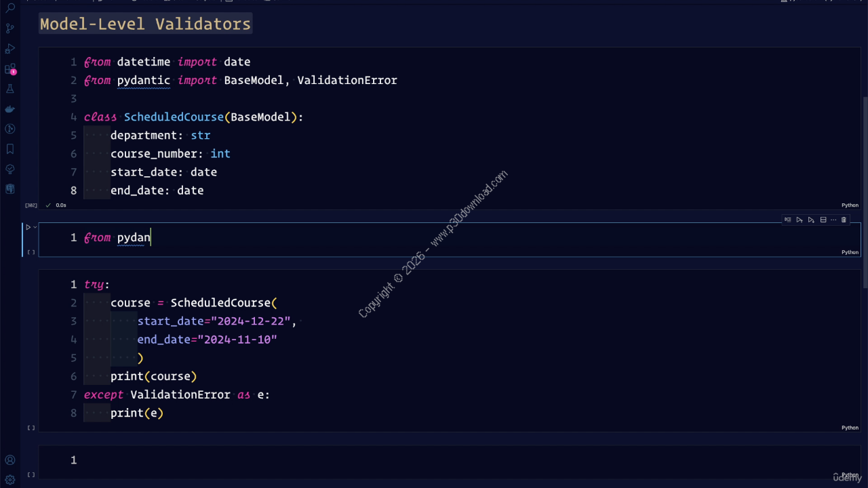Screen dimensions: 868x488
Task: Open more cell actions ellipsis menu
Action: [833, 220]
